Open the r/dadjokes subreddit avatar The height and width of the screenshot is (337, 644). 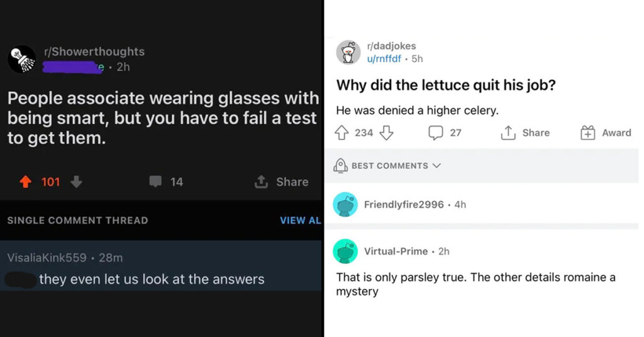tap(348, 53)
